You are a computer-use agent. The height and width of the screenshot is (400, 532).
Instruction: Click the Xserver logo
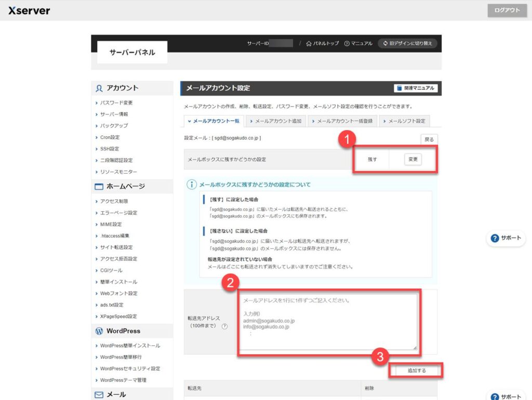tap(29, 10)
